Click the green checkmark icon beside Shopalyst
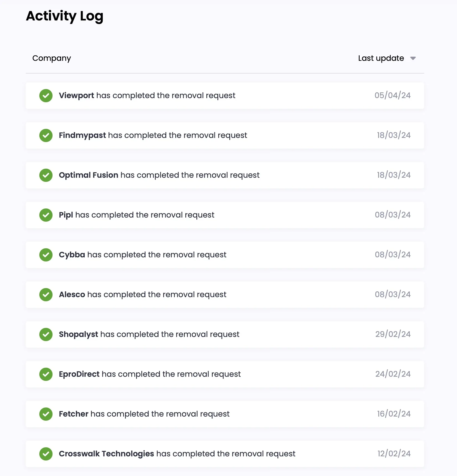 (x=46, y=334)
